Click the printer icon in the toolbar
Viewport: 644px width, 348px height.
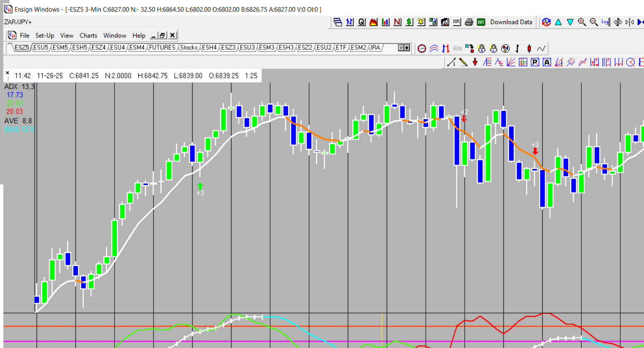pos(469,22)
